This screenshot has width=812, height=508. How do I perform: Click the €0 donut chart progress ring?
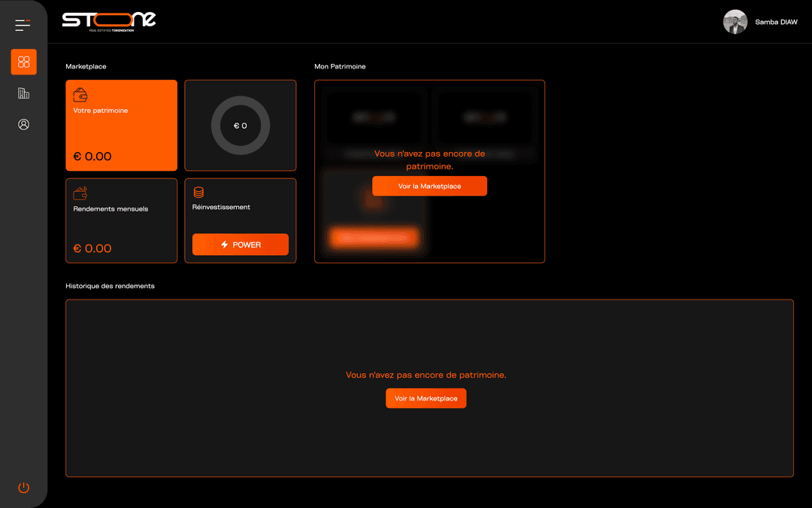click(x=241, y=126)
